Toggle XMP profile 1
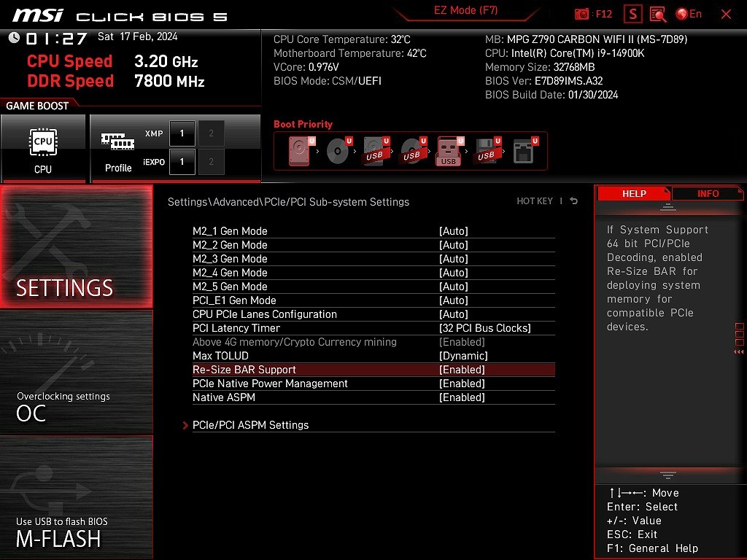Viewport: 747px width, 560px height. 182,133
